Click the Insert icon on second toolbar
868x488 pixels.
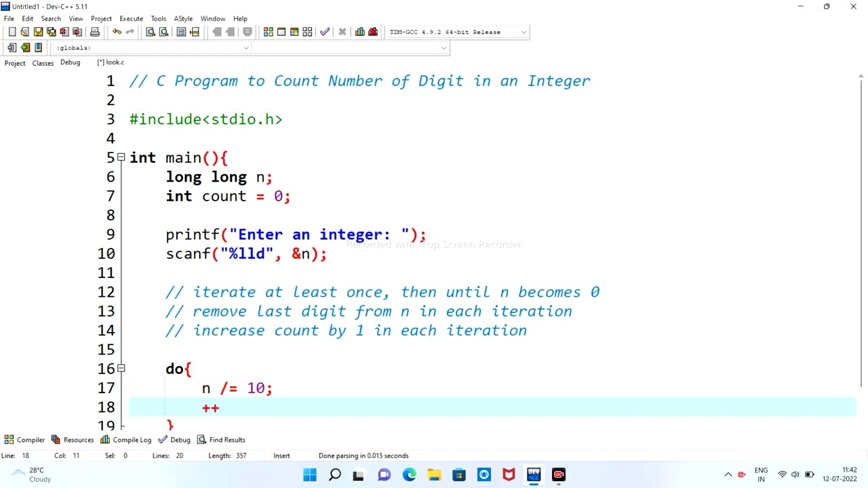tap(12, 47)
